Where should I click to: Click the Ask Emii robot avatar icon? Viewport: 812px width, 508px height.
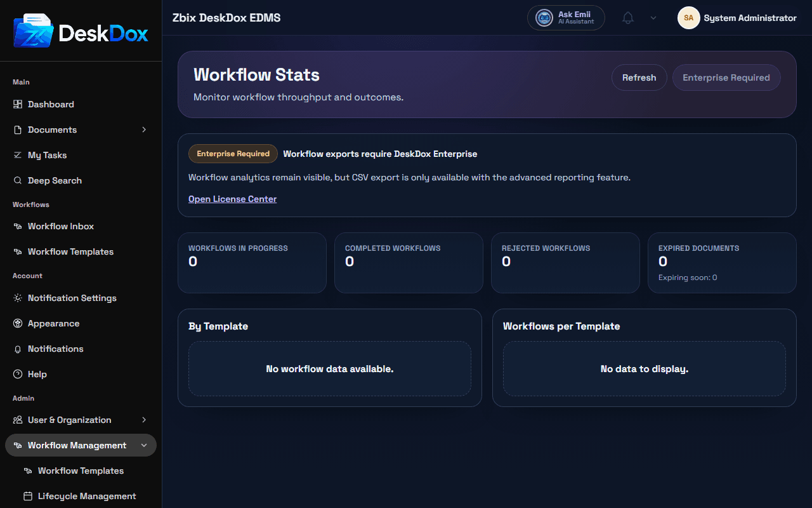pyautogui.click(x=544, y=18)
